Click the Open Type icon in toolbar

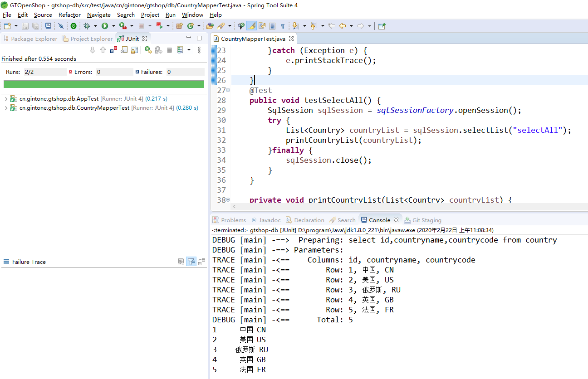point(210,26)
